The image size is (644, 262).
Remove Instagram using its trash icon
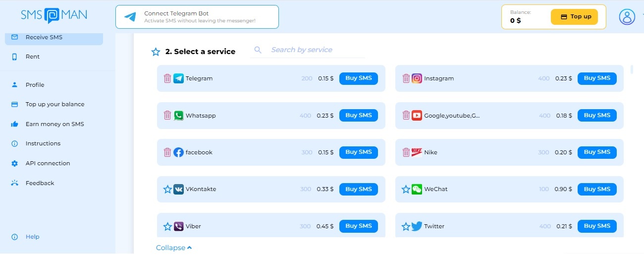tap(406, 78)
